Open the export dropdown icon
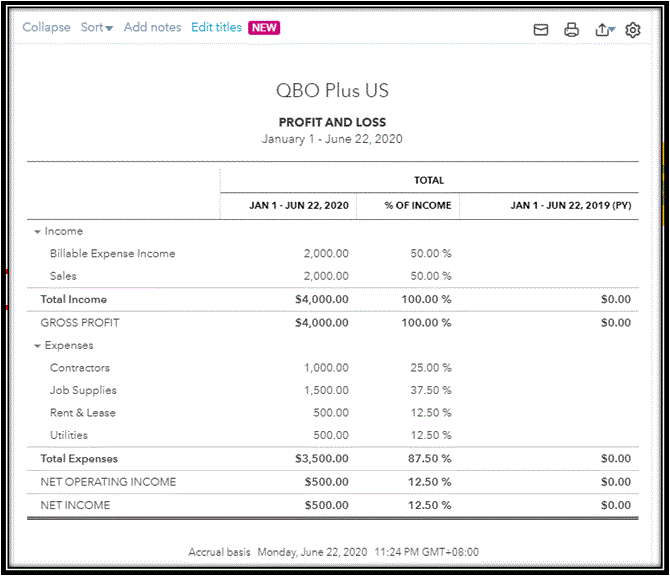This screenshot has height=576, width=670. [605, 30]
